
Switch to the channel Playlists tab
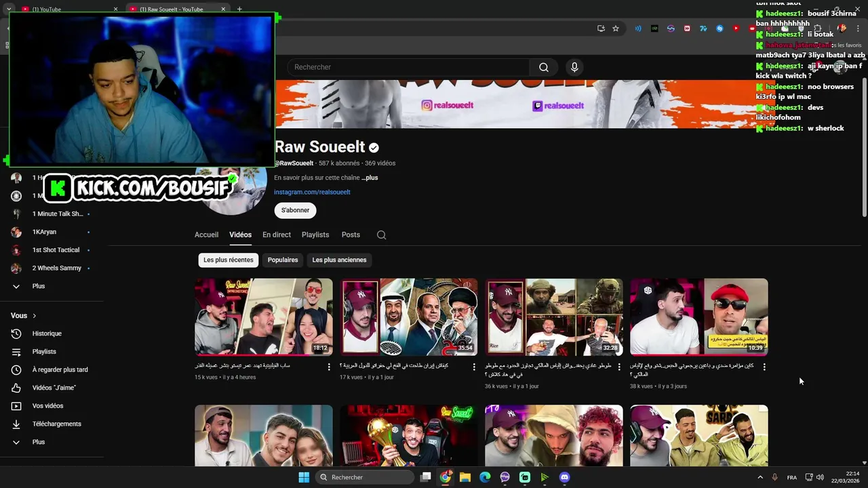315,235
